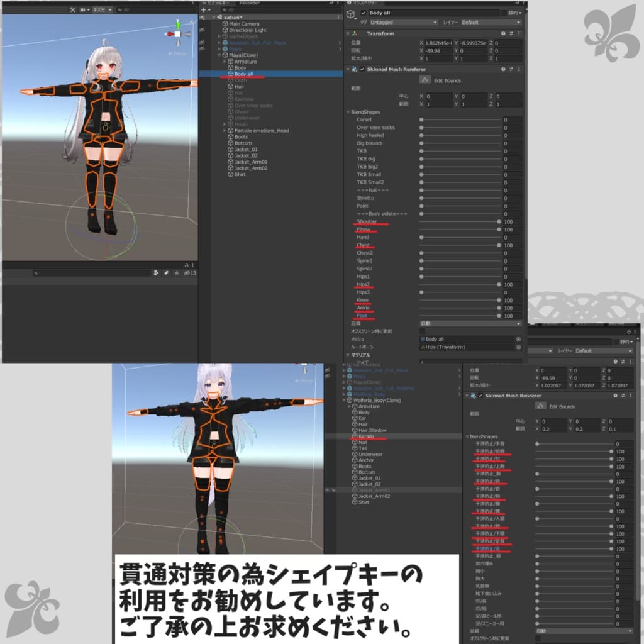Open the quality dropdown in upper inspector

click(x=470, y=324)
